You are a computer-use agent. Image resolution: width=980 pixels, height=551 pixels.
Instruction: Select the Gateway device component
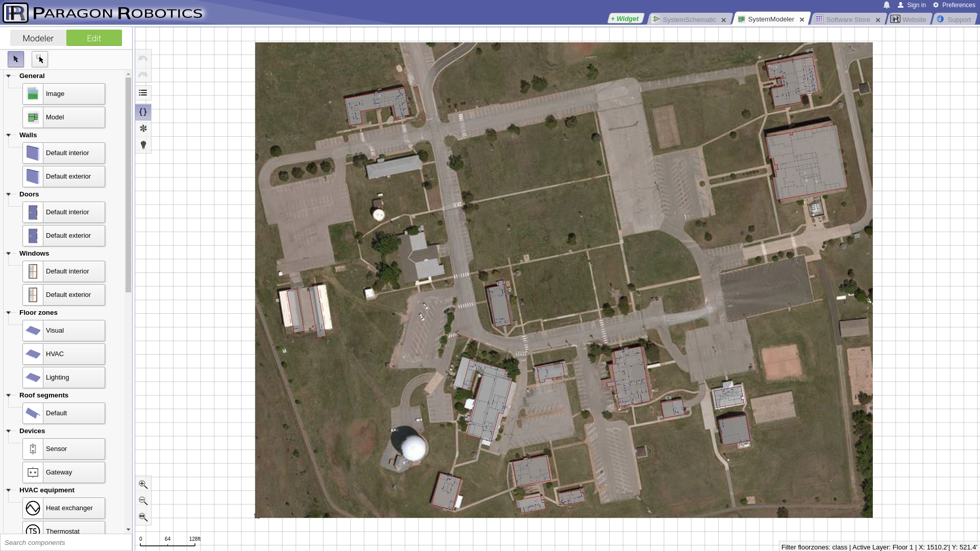tap(64, 472)
